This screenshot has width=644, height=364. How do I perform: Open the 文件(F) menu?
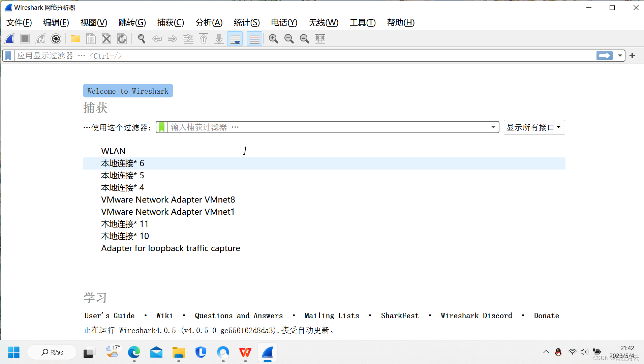(19, 23)
